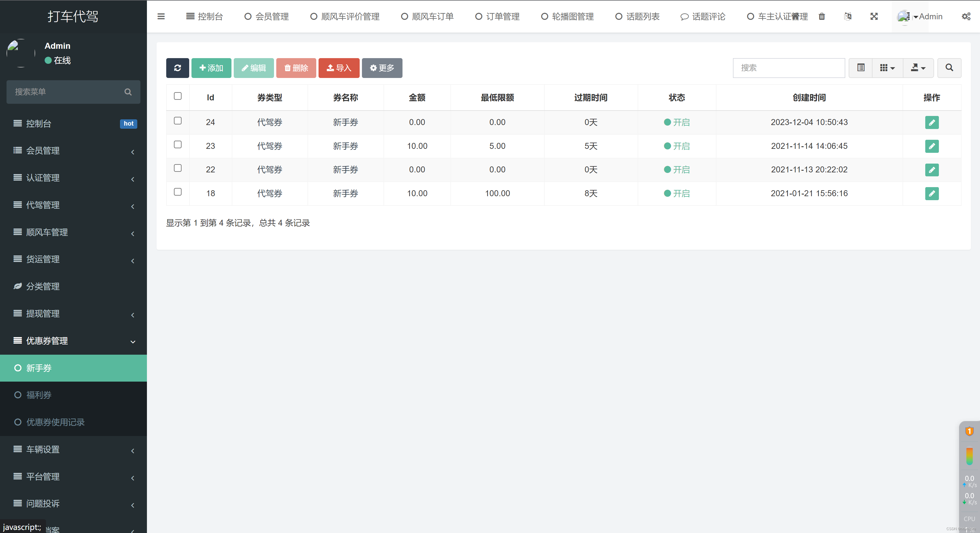Click the search magnifier button near search box
This screenshot has width=980, height=533.
pos(949,68)
